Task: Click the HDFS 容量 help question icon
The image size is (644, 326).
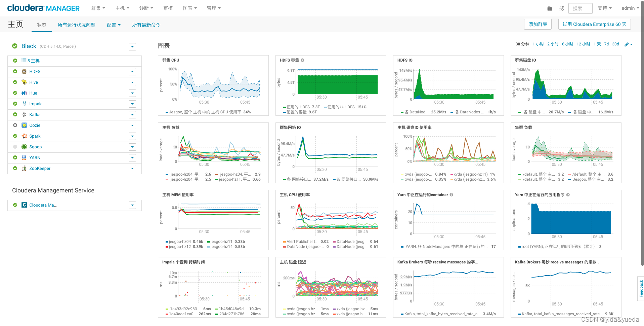Action: pos(302,60)
